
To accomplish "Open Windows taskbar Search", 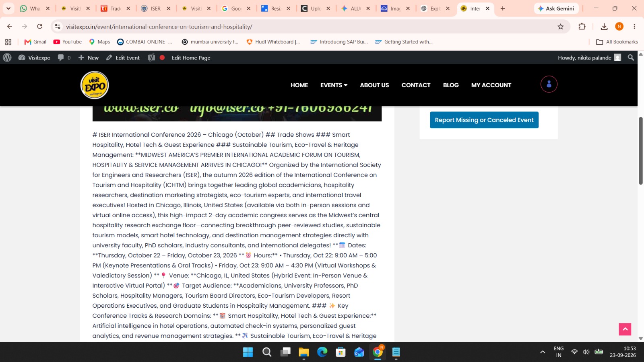I will 266,352.
